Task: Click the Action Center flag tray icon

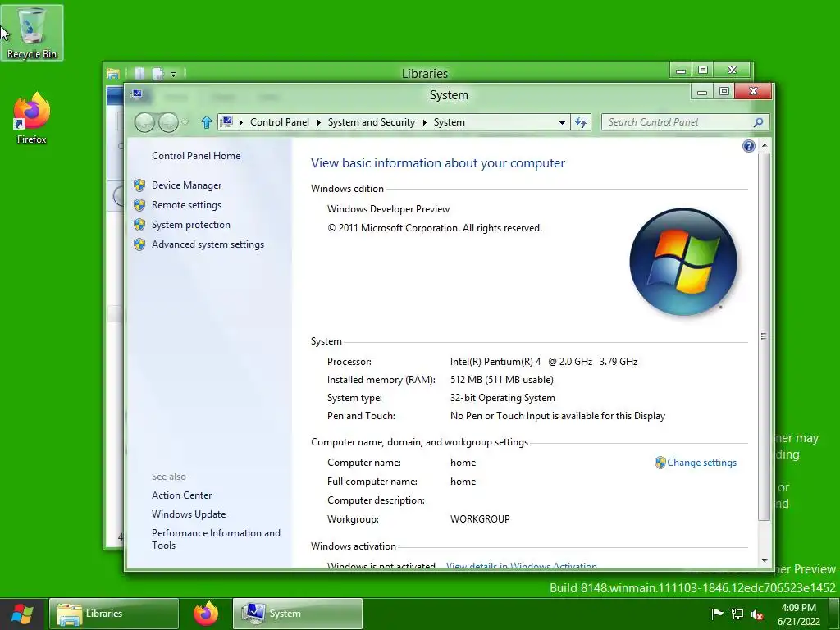Action: 717,614
